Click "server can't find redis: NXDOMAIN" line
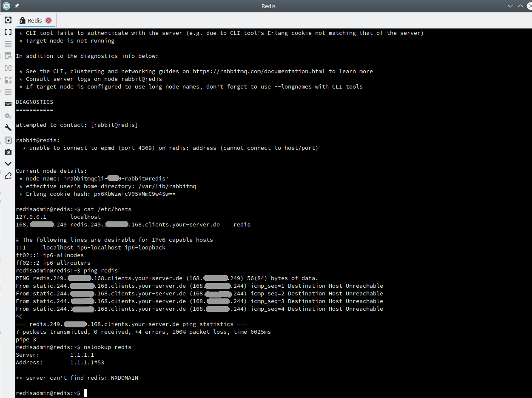The height and width of the screenshot is (398, 532). pyautogui.click(x=77, y=378)
